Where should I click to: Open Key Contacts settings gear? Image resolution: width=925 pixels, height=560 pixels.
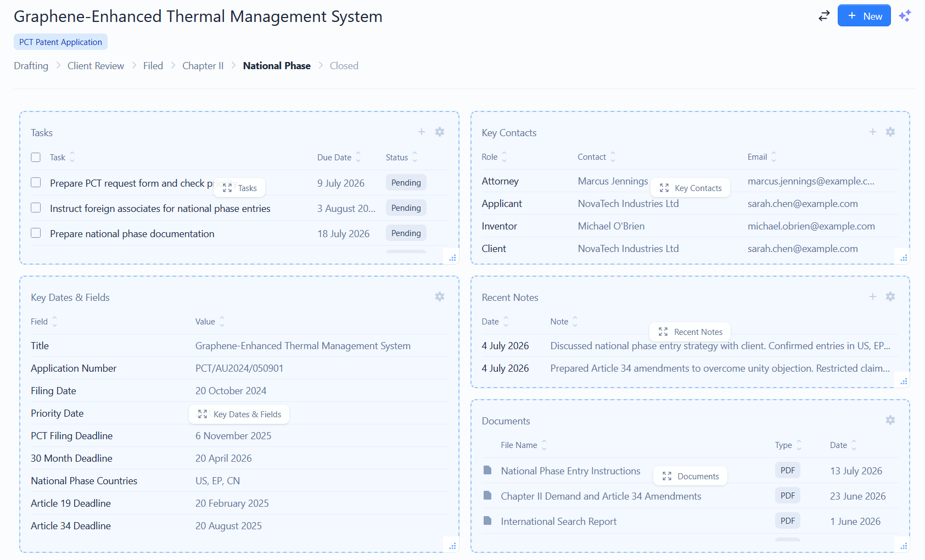click(x=890, y=132)
